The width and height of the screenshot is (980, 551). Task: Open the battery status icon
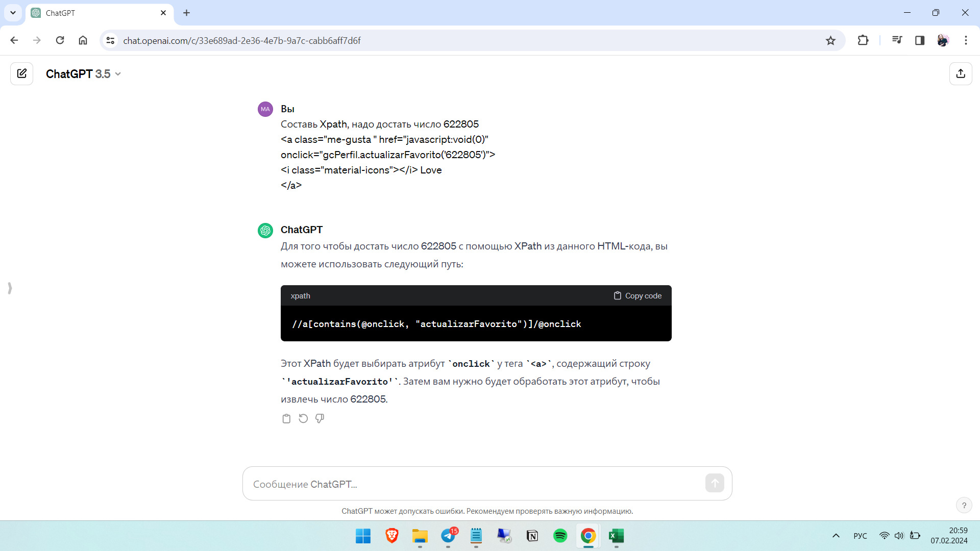[915, 536]
